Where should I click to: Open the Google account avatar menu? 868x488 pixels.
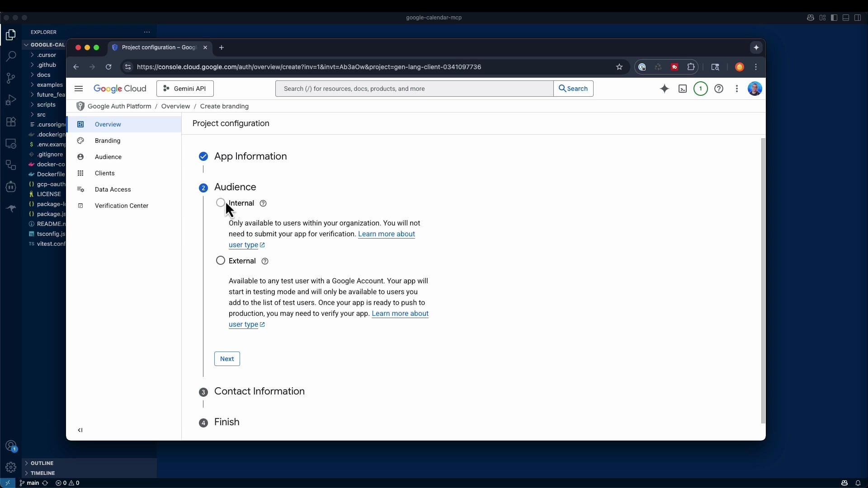[755, 89]
